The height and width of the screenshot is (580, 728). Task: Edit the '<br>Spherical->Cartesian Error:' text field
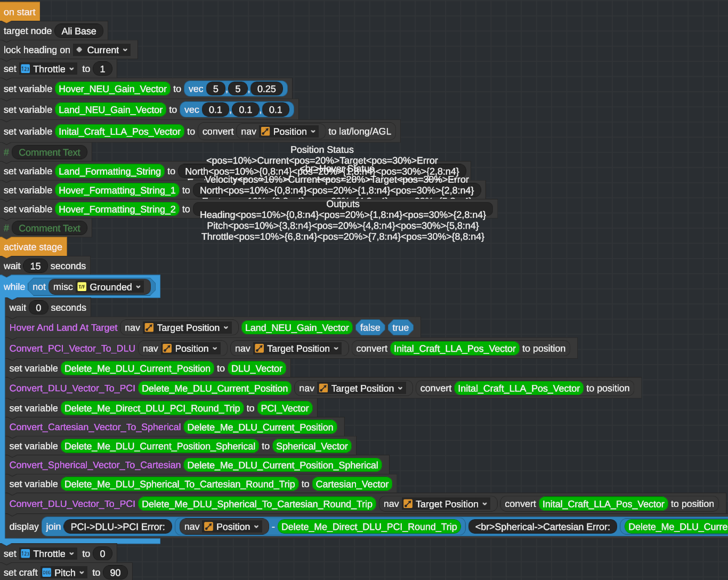click(543, 527)
